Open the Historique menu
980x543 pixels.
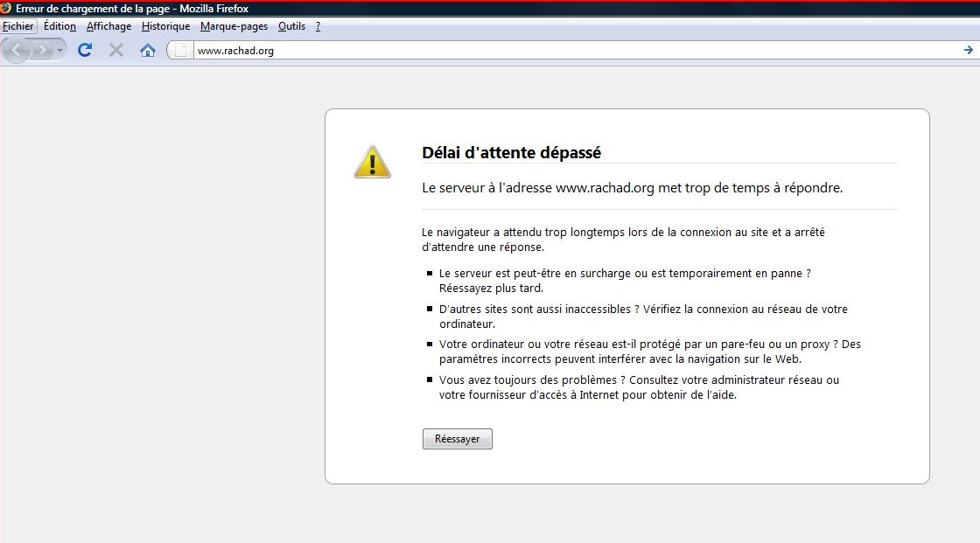(x=165, y=26)
